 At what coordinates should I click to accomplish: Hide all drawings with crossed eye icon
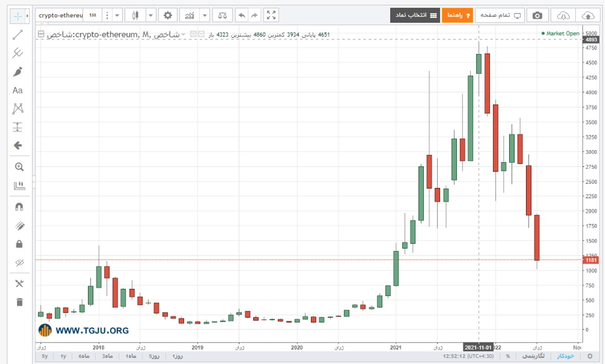pos(19,263)
